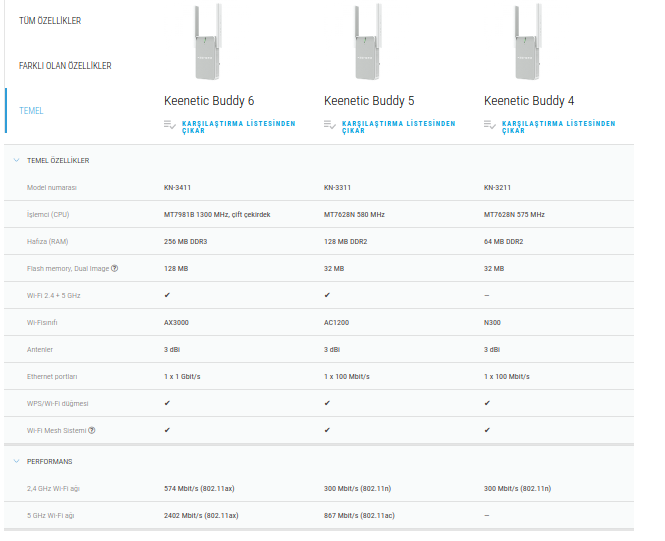Select model number KN-3411
Screen dimensions: 665x541
(177, 187)
